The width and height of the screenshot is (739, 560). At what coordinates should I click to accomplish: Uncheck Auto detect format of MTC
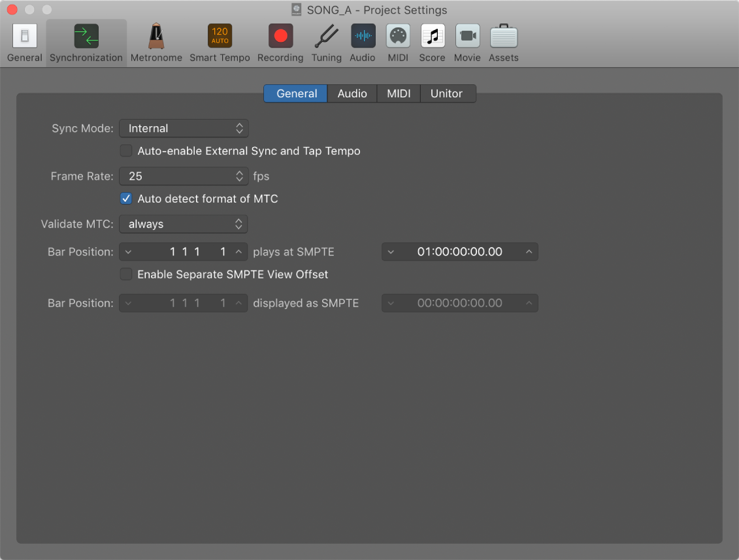(x=125, y=198)
